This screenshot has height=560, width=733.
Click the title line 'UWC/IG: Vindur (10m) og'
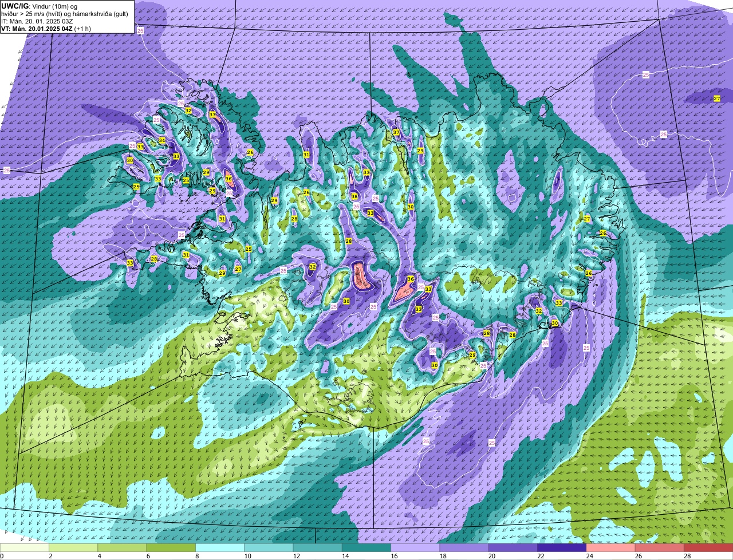point(39,6)
